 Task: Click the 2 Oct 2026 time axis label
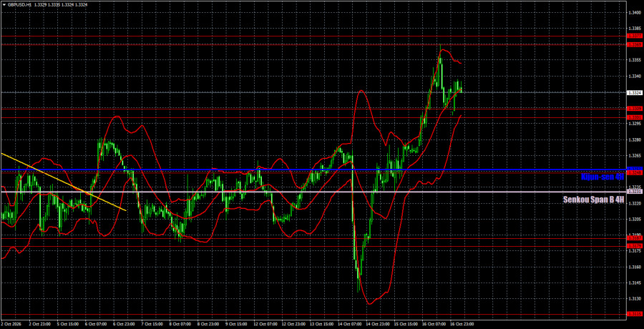11,324
